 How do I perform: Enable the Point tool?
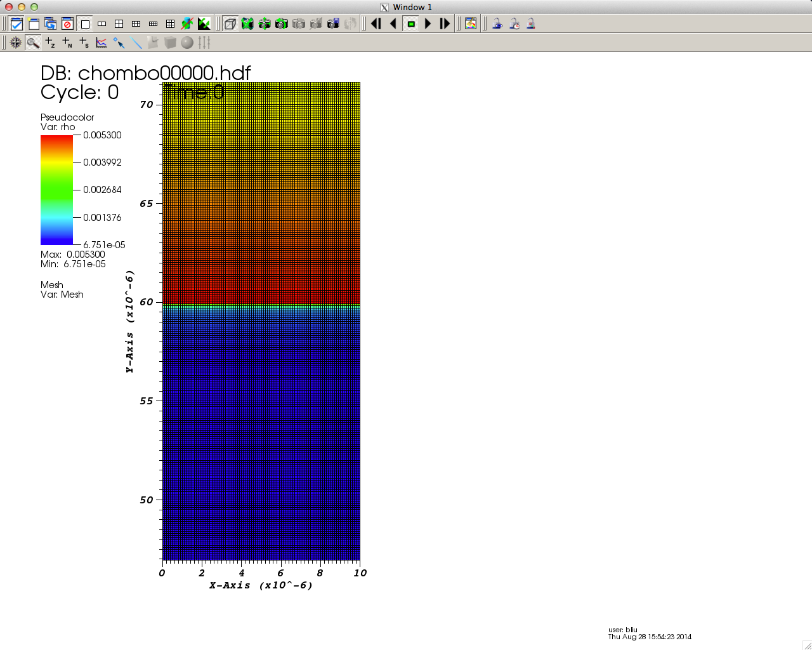[x=119, y=43]
